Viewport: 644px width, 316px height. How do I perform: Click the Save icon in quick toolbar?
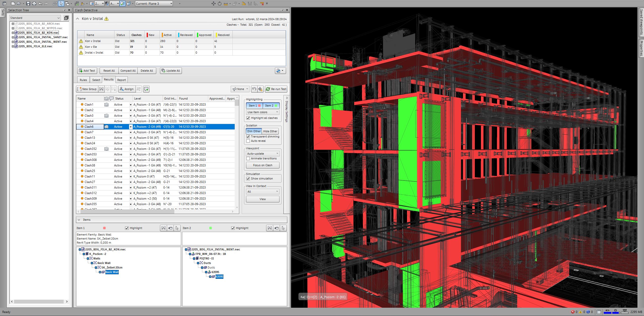[28, 4]
